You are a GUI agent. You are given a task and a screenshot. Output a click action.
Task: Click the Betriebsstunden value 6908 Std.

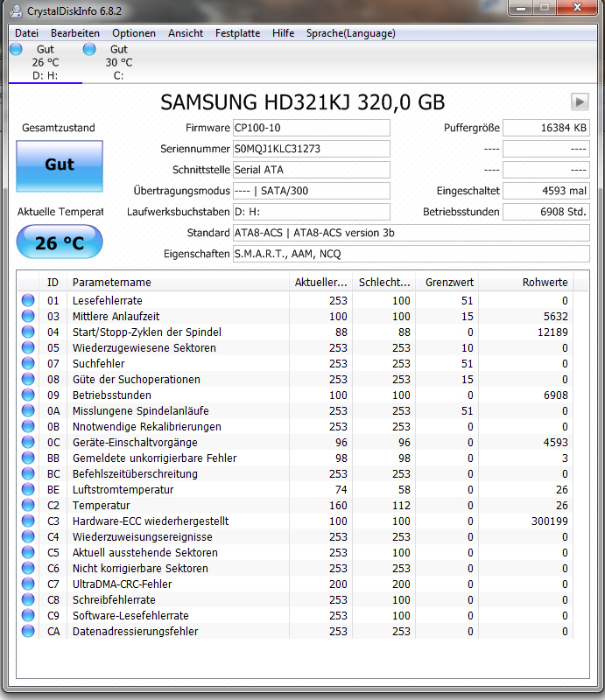tap(546, 212)
